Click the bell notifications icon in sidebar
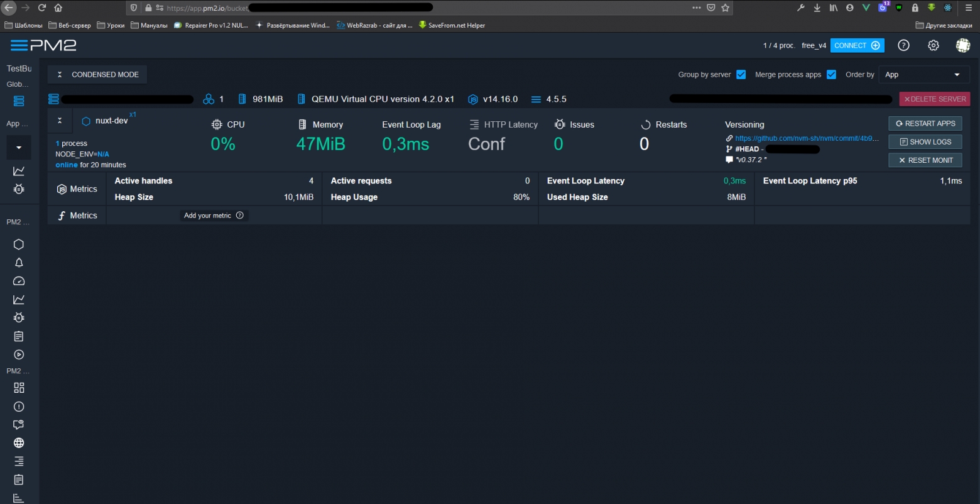 point(19,263)
